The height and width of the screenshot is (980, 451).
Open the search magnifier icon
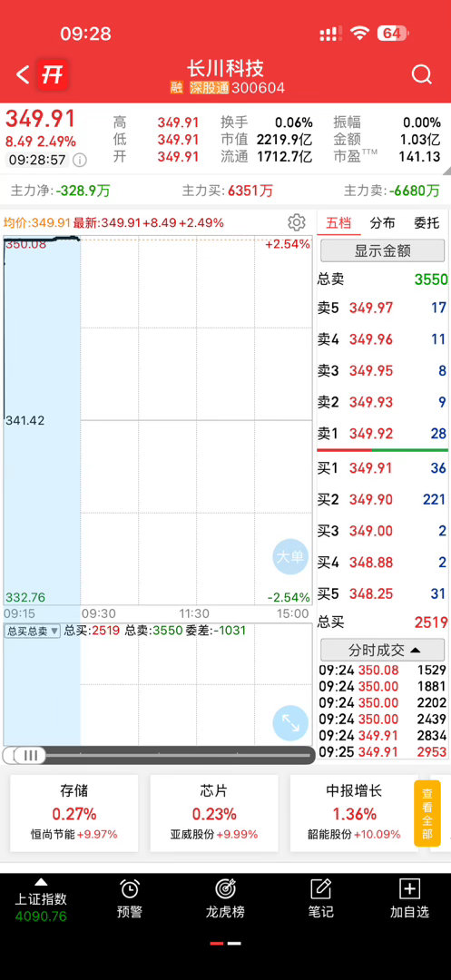coord(422,75)
